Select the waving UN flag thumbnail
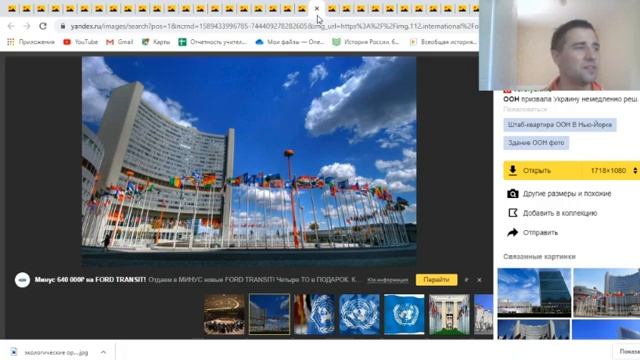640x360 pixels. 314,314
